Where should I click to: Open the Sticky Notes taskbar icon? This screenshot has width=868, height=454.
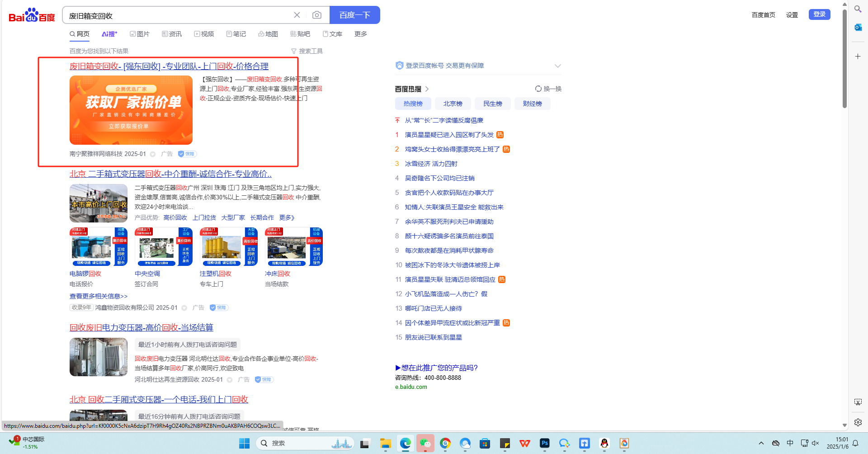click(505, 443)
